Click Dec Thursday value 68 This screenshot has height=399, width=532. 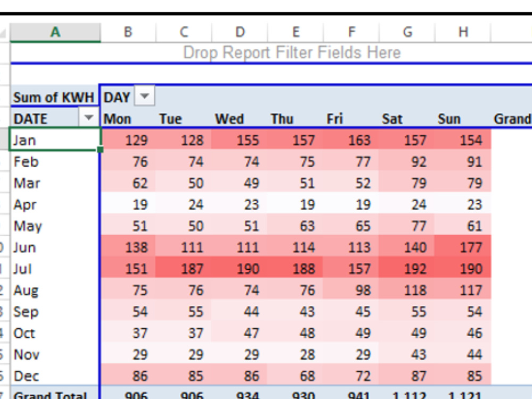(x=295, y=376)
